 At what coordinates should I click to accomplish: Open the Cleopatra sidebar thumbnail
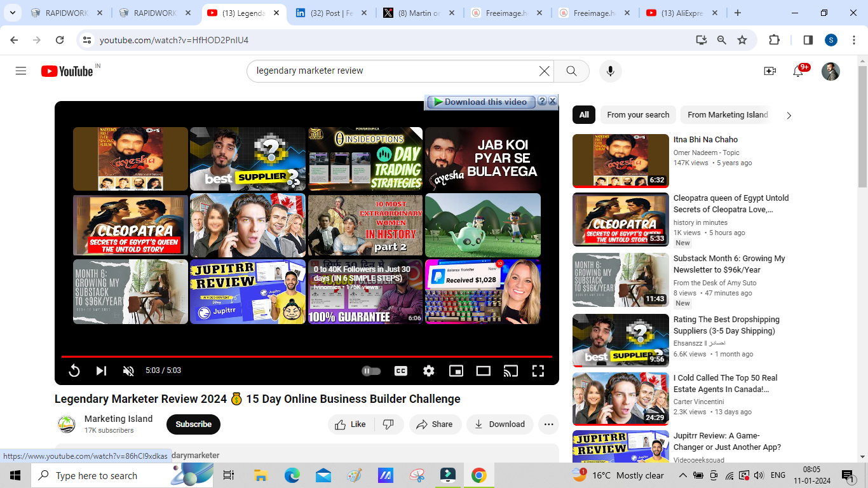(621, 219)
